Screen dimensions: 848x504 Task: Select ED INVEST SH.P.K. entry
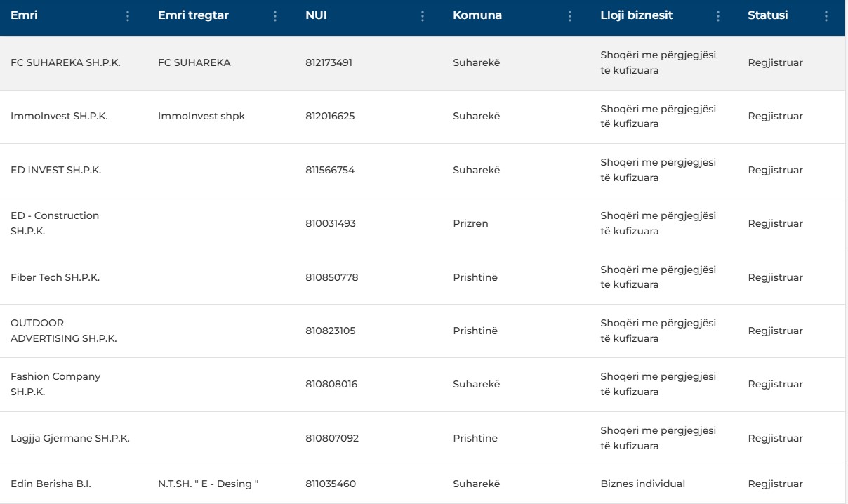56,170
